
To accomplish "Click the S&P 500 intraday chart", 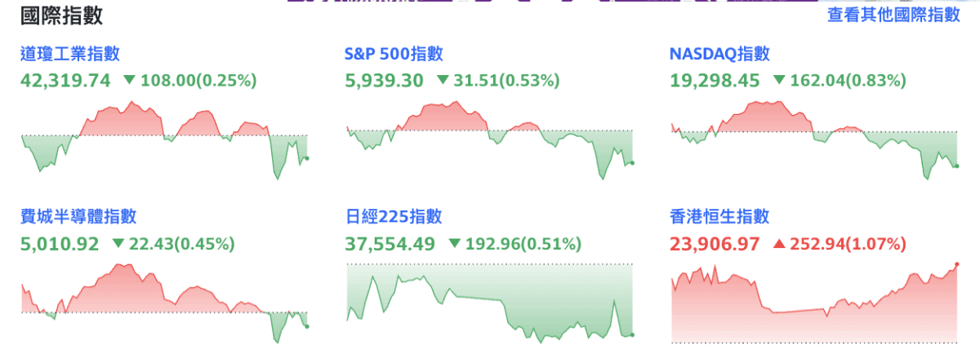I will click(489, 139).
